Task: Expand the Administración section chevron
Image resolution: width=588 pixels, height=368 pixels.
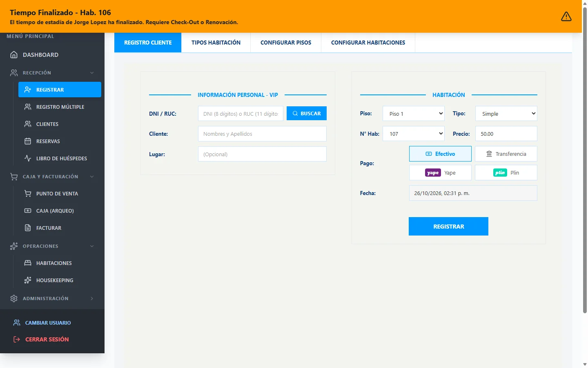Action: 92,298
